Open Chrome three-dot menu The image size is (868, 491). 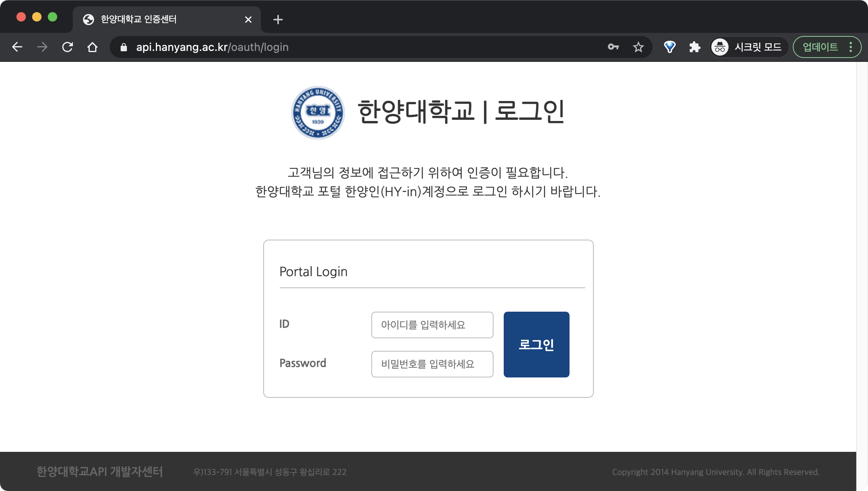pyautogui.click(x=851, y=47)
